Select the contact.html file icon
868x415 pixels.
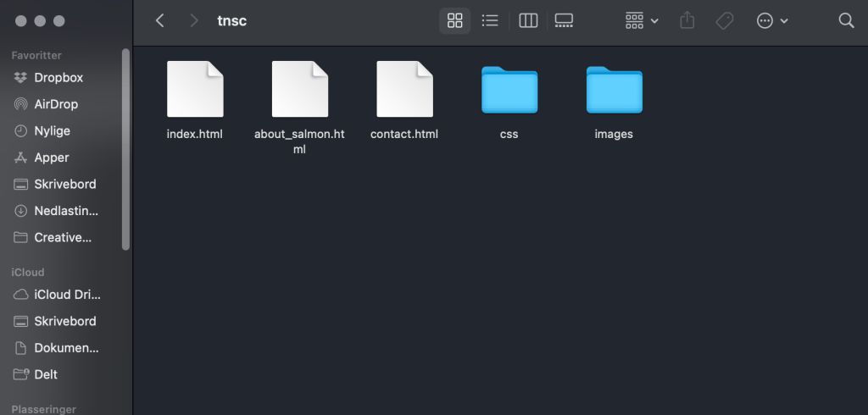pyautogui.click(x=404, y=89)
